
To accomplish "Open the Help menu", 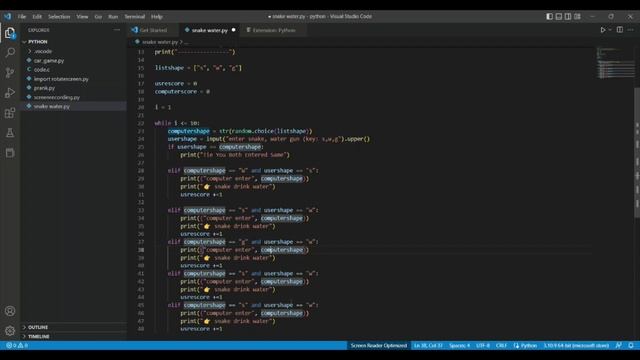I will click(x=157, y=17).
